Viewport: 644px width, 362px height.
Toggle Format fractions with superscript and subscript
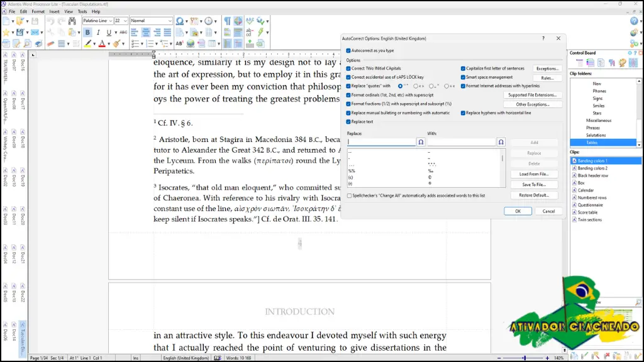[348, 104]
